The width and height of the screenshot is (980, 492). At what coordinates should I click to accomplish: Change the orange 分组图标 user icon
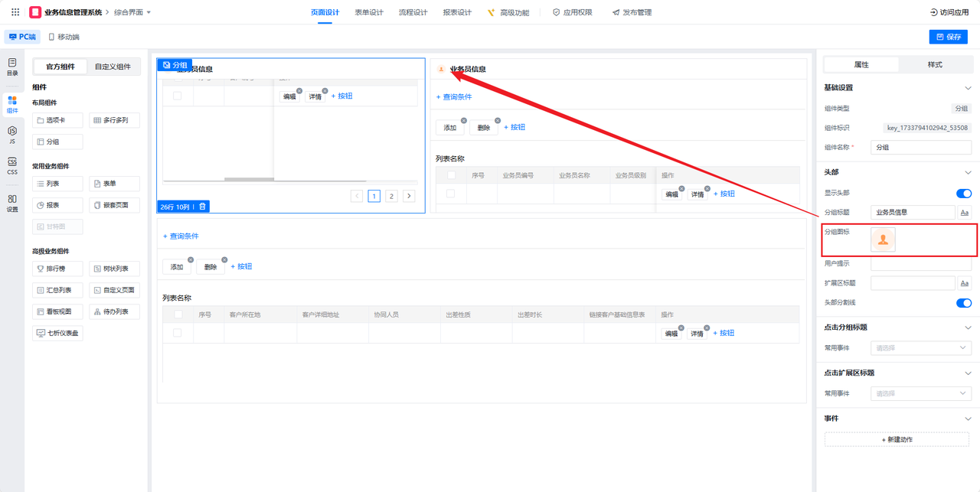coord(884,240)
